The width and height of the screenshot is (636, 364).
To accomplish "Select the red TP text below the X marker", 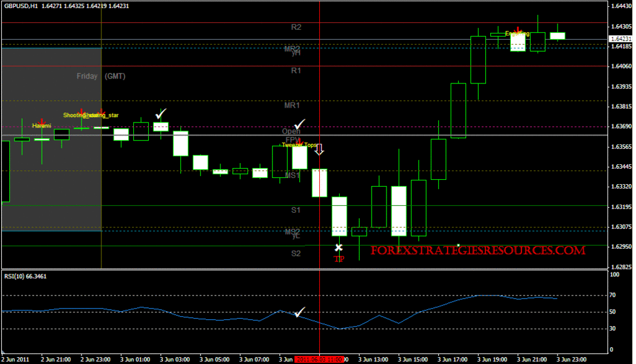I will click(x=340, y=258).
